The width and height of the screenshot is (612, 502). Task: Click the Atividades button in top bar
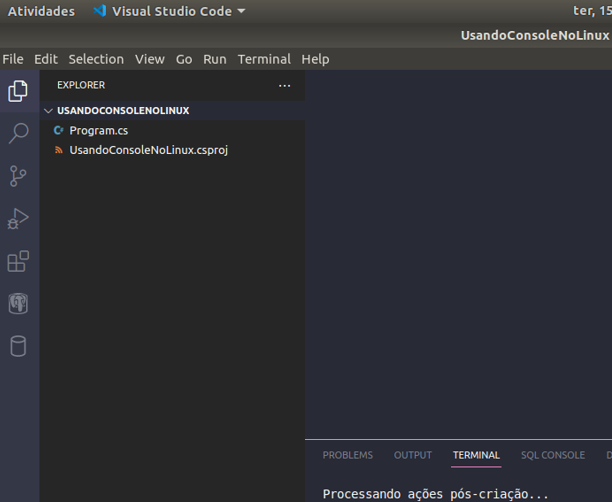point(41,11)
